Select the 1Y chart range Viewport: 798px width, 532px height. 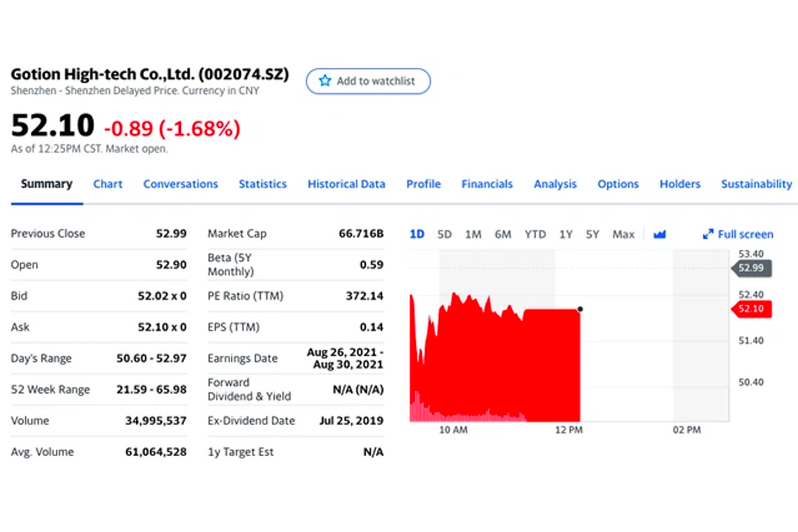[x=566, y=234]
